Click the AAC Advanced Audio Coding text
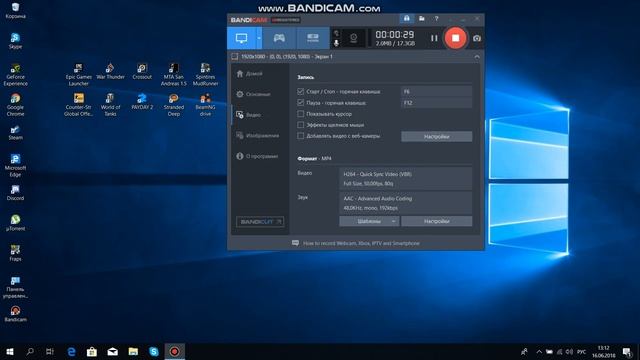This screenshot has height=360, width=640. click(x=378, y=199)
